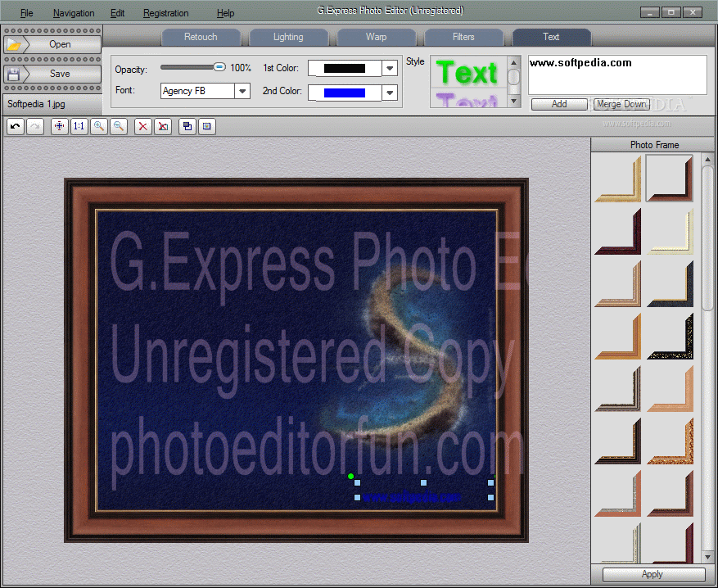Choose the dark maroon frame thumbnail
718x588 pixels.
click(618, 232)
